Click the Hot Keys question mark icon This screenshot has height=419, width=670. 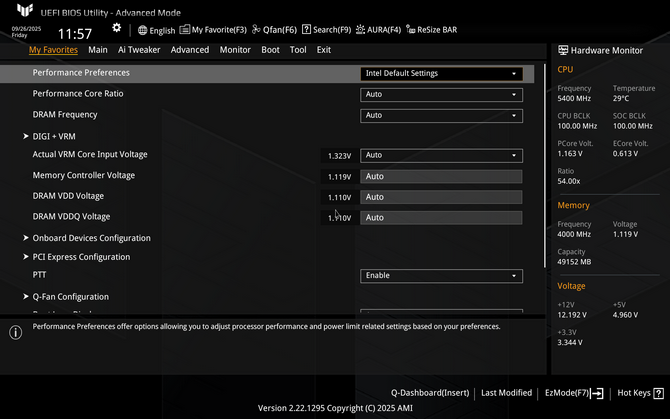(658, 393)
